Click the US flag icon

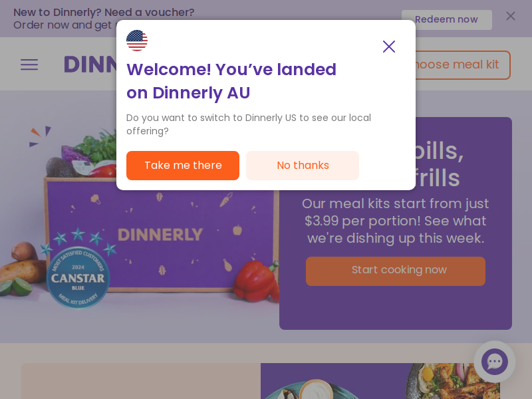137,41
